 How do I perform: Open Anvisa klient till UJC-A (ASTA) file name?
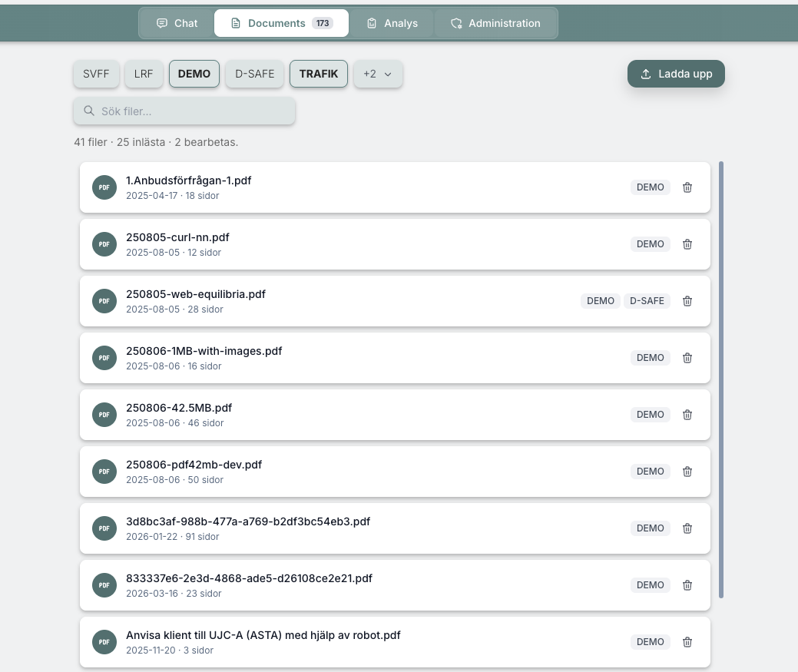point(263,635)
